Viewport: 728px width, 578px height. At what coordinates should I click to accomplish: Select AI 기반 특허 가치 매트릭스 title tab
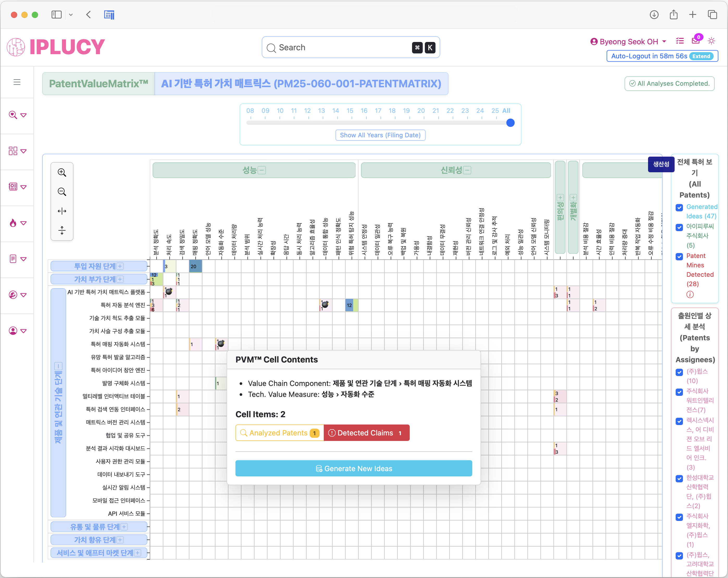click(x=301, y=83)
